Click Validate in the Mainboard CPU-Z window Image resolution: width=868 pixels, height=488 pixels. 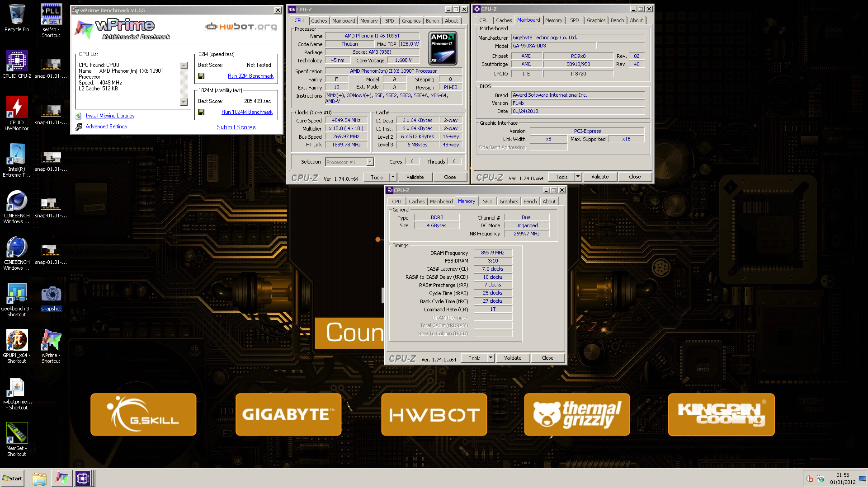tap(600, 177)
